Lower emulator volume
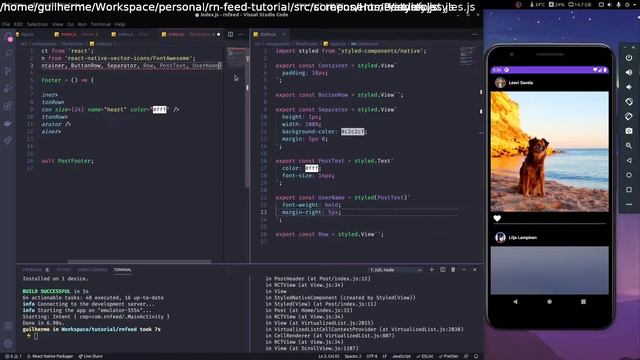The height and width of the screenshot is (360, 640). point(629,87)
